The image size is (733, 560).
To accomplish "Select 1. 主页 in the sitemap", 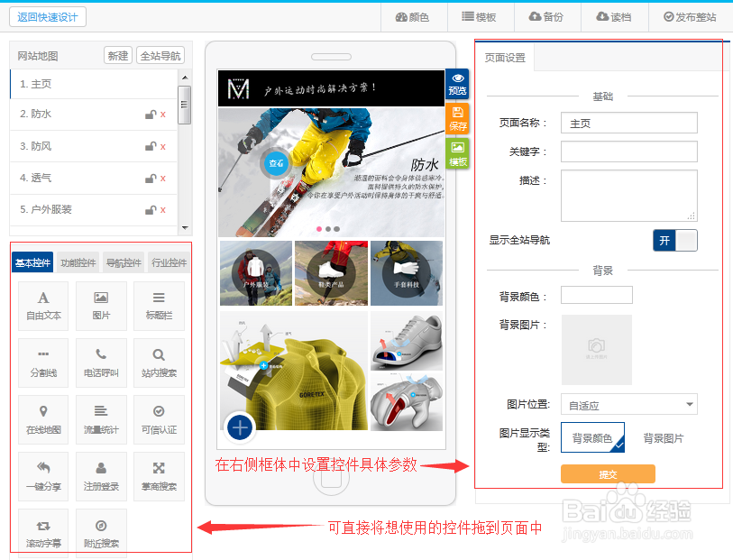I will pos(94,84).
